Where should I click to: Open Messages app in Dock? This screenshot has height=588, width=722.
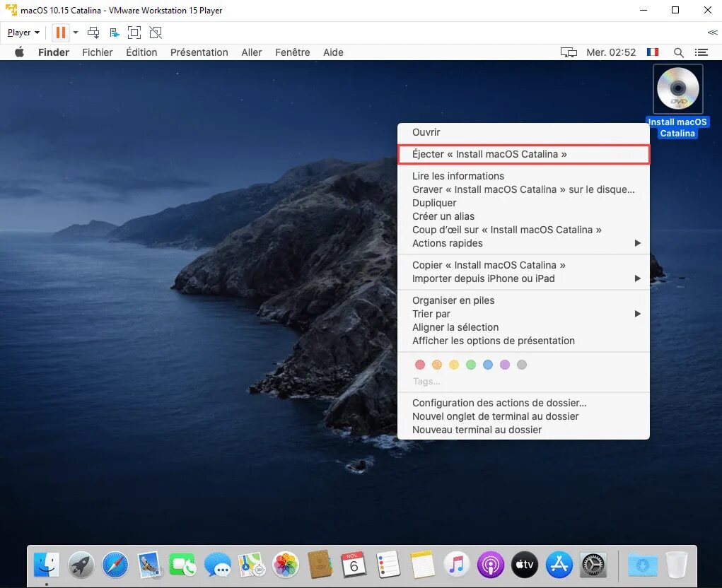218,564
